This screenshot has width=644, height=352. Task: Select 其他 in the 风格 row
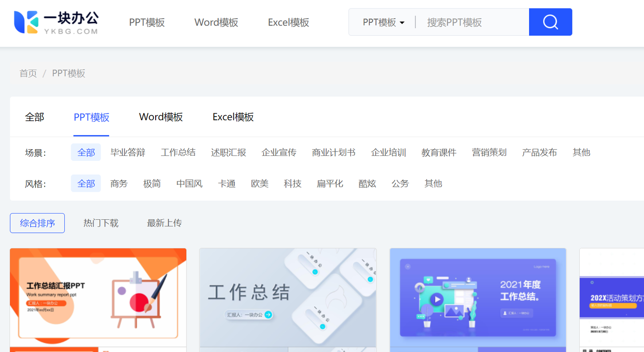(433, 184)
